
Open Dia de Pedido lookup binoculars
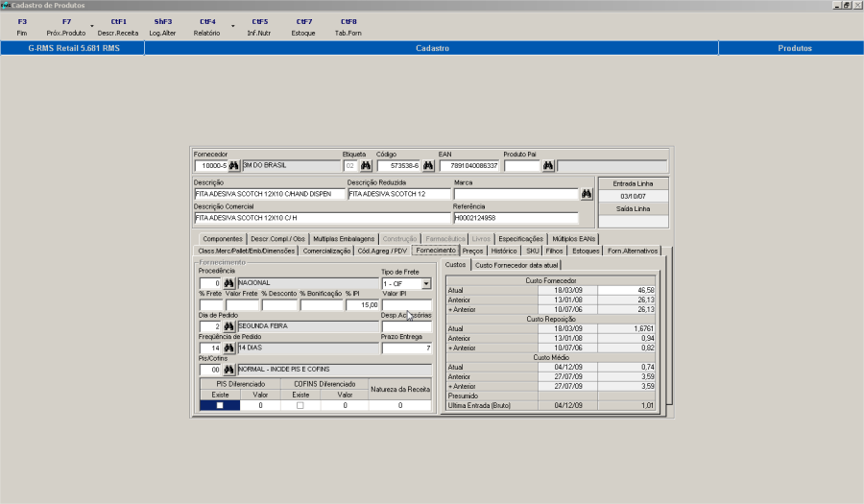(228, 326)
